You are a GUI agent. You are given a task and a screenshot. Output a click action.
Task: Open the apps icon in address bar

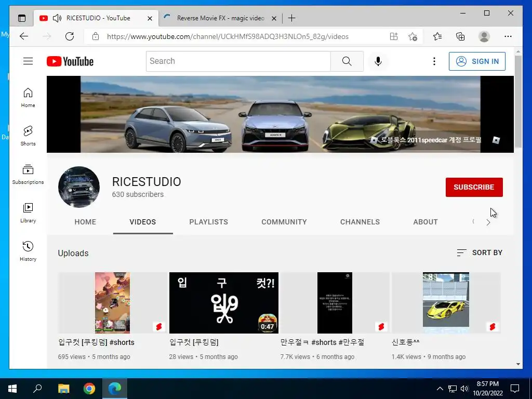click(x=394, y=36)
